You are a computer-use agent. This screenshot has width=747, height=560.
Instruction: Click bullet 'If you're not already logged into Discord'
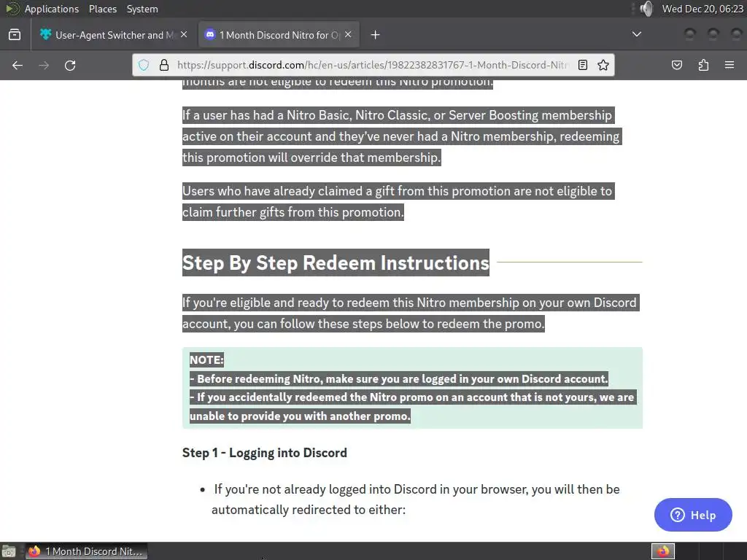click(415, 499)
